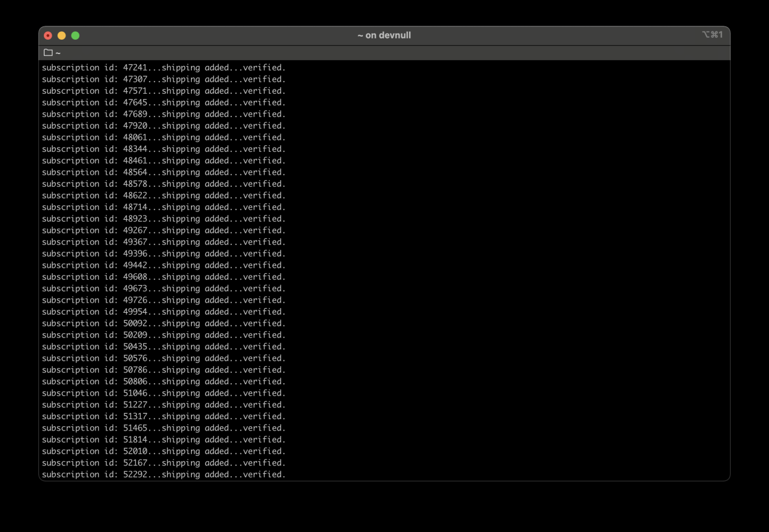The image size is (769, 532).
Task: Click the line with subscription id 50576
Action: coord(164,358)
